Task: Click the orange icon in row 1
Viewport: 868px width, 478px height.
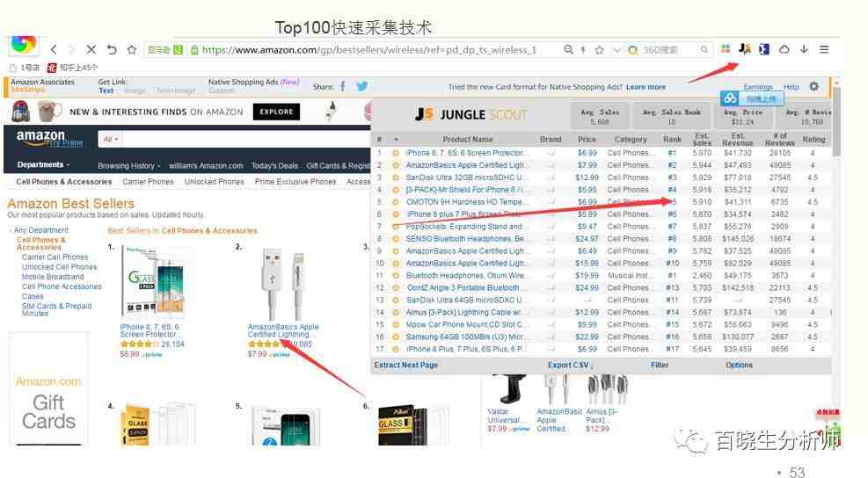Action: [395, 153]
